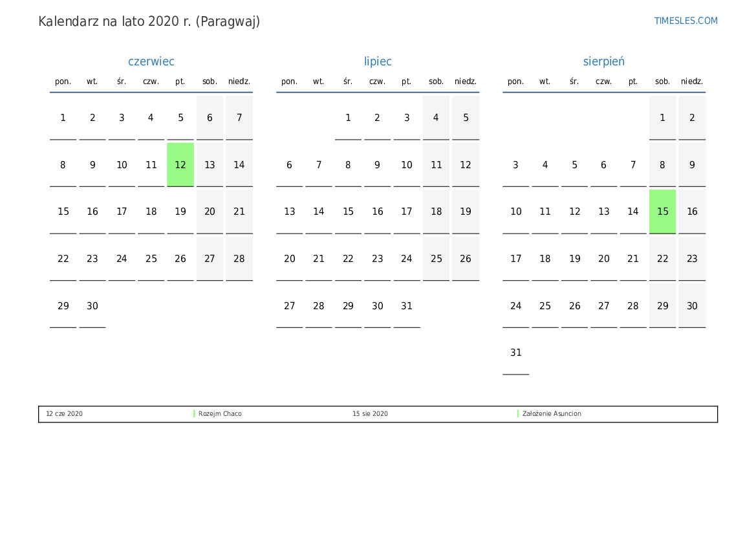Select August 31 in sierpień calendar
Viewport: 756px width, 535px height.
coord(515,353)
